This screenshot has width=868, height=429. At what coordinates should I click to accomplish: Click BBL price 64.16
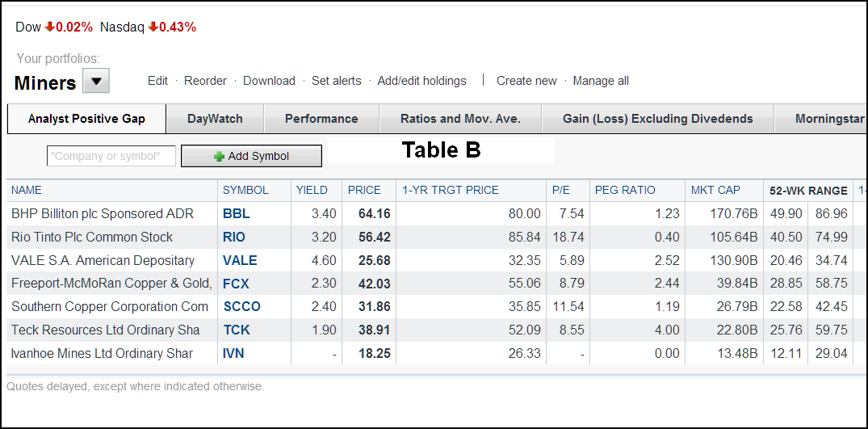tap(374, 213)
